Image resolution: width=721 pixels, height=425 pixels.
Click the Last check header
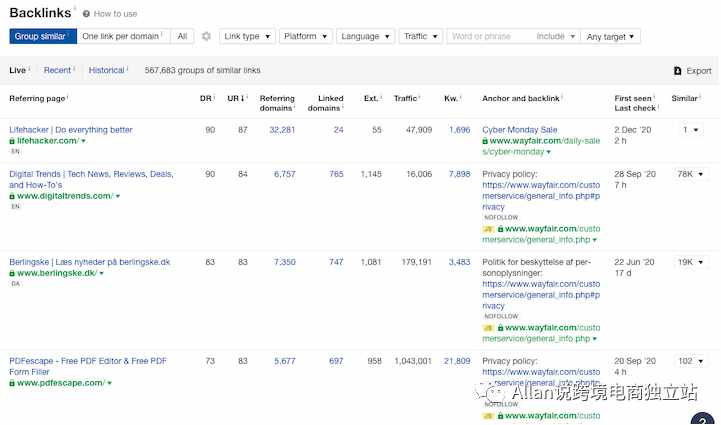click(635, 108)
